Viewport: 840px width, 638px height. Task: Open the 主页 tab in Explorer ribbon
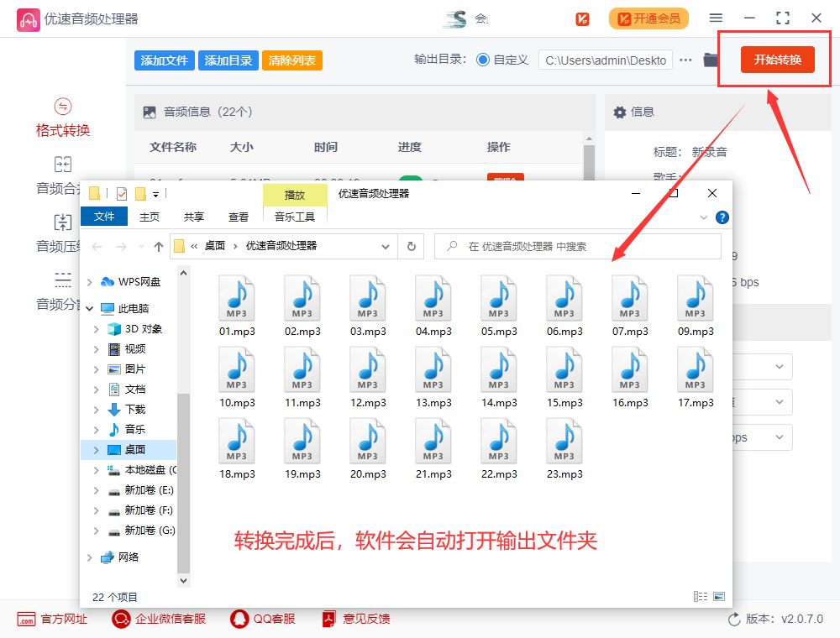click(x=150, y=217)
